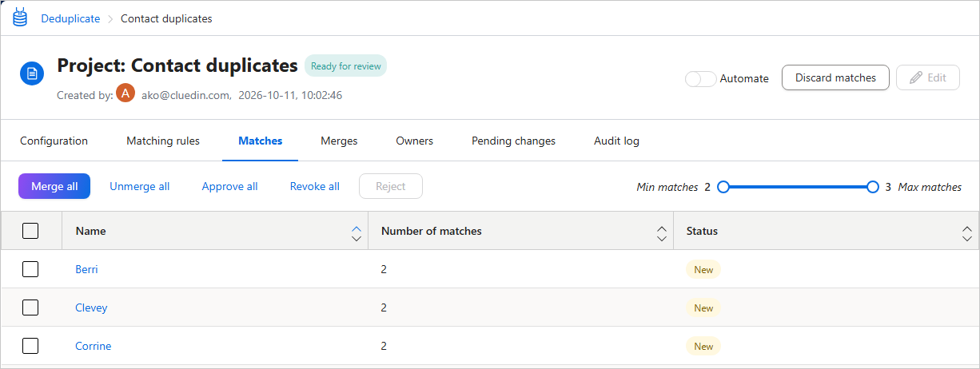Screen dimensions: 980x369
Task: Click the Merge all button
Action: [x=54, y=186]
